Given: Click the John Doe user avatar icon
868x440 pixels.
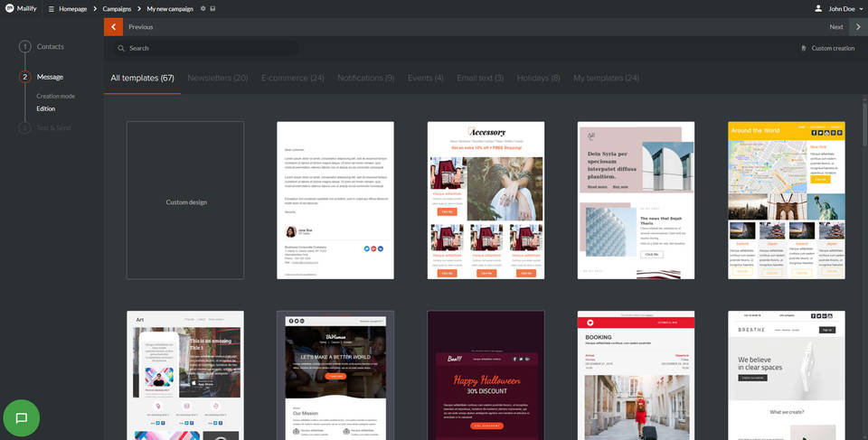Looking at the screenshot, I should pyautogui.click(x=818, y=9).
